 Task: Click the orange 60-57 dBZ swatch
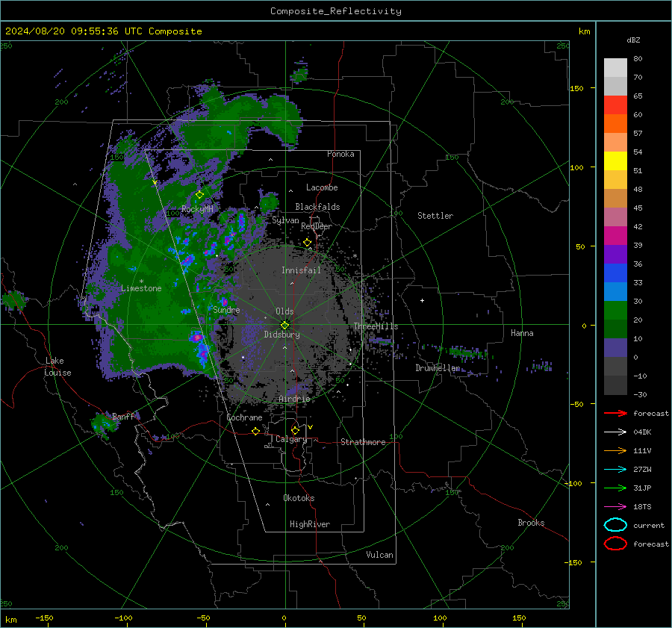pyautogui.click(x=615, y=124)
